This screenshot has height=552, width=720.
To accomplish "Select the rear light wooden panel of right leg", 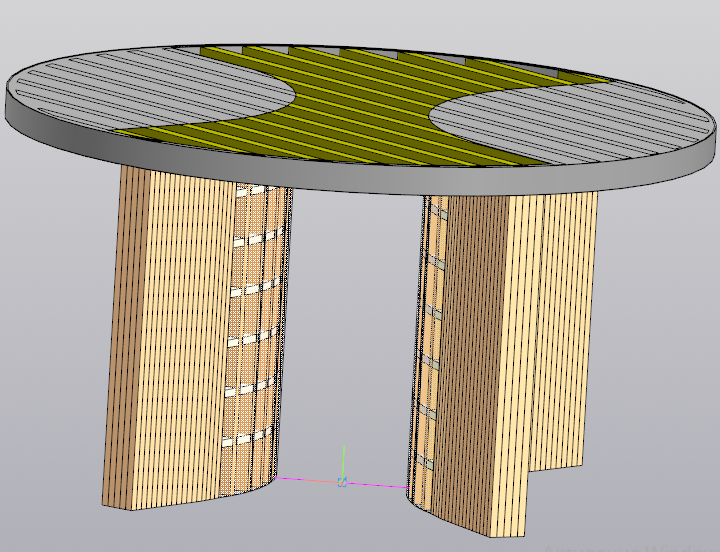I will coord(562,331).
